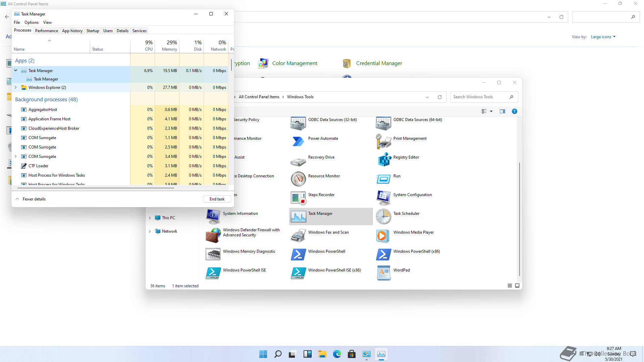Open the System Information icon
This screenshot has width=644, height=362.
tap(213, 217)
